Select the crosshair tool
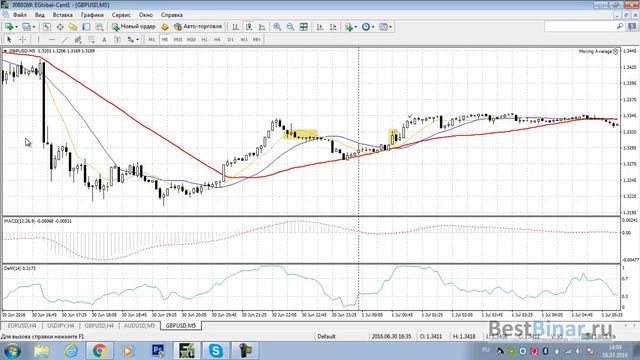 tap(23, 40)
